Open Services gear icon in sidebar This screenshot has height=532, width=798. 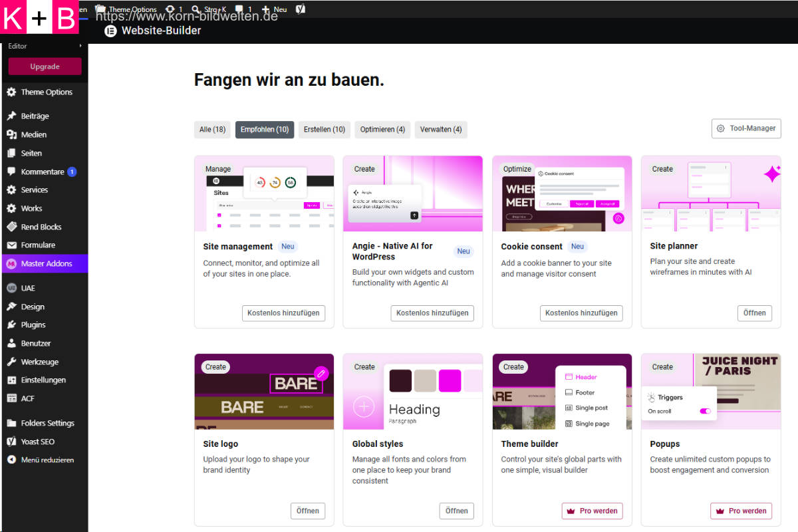11,190
